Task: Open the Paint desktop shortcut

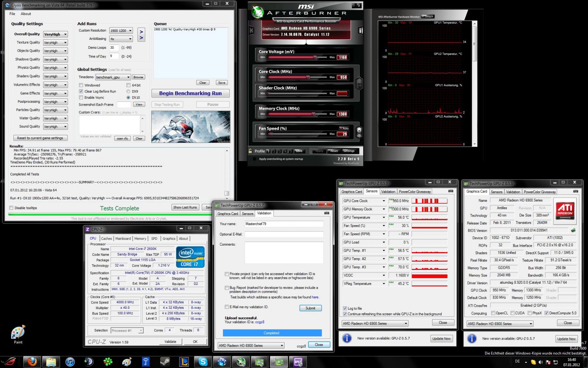Action: (18, 335)
